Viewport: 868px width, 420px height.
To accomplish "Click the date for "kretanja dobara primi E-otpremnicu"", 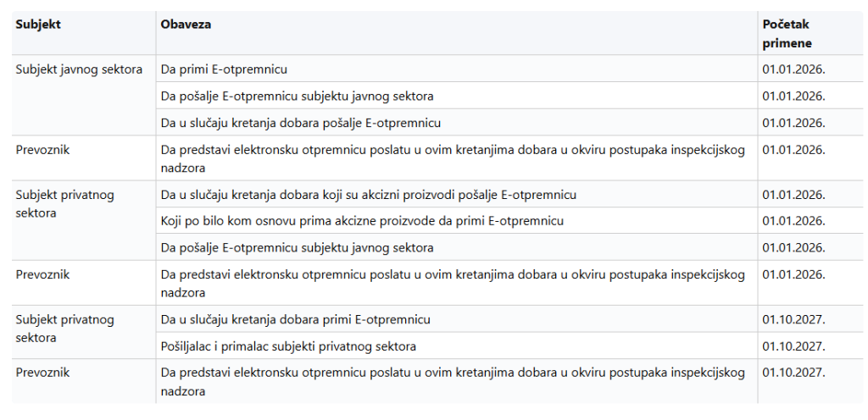I will tap(793, 320).
